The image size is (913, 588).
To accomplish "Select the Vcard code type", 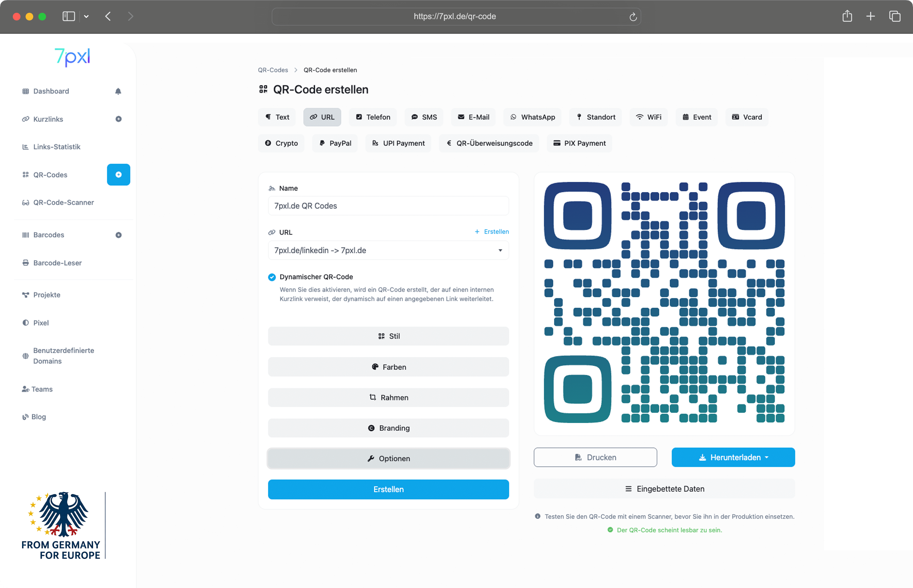I will coord(746,117).
